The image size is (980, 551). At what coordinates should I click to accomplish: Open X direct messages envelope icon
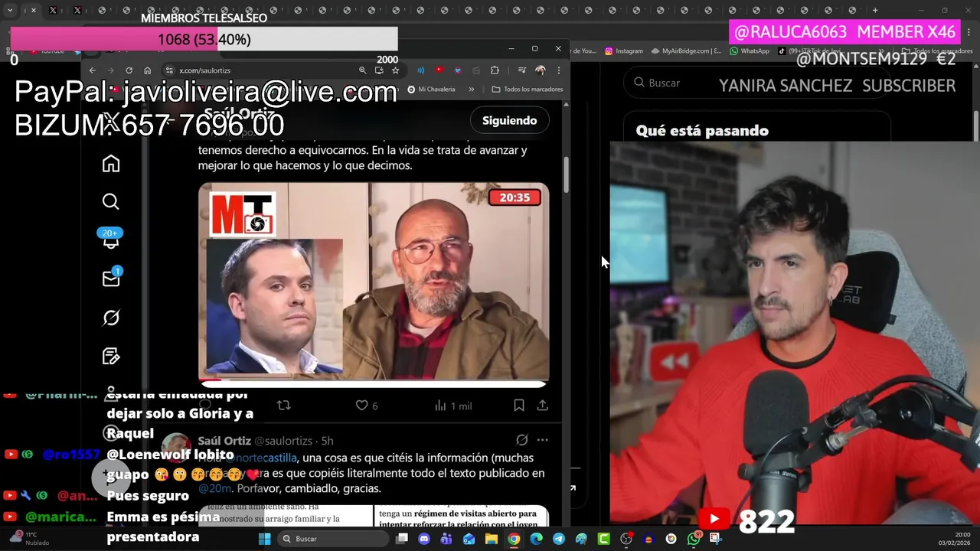[111, 279]
